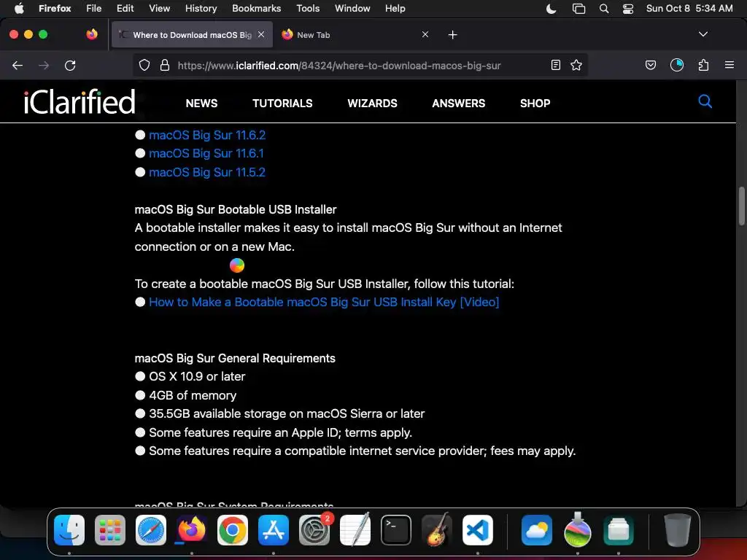Launch GarageBand from the Dock
This screenshot has width=747, height=560.
coord(437,530)
